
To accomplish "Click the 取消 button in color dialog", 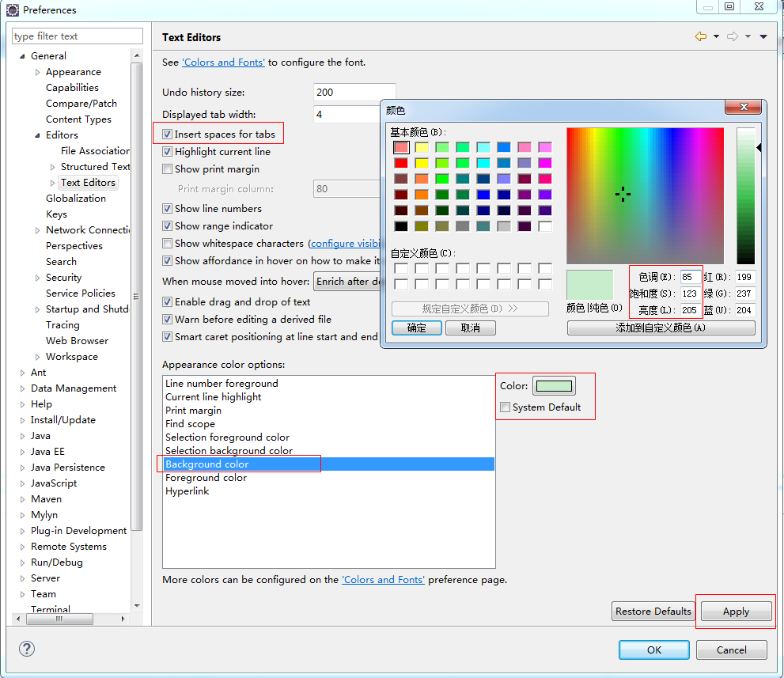I will pos(471,328).
